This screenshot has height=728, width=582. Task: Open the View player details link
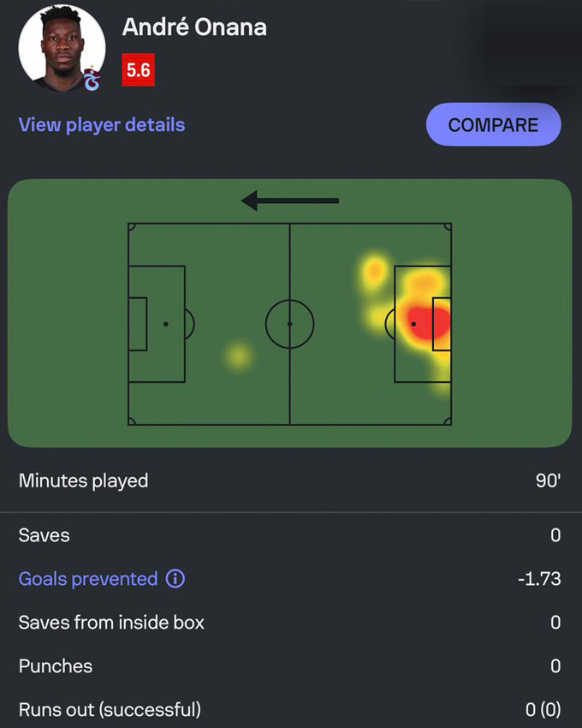click(102, 125)
